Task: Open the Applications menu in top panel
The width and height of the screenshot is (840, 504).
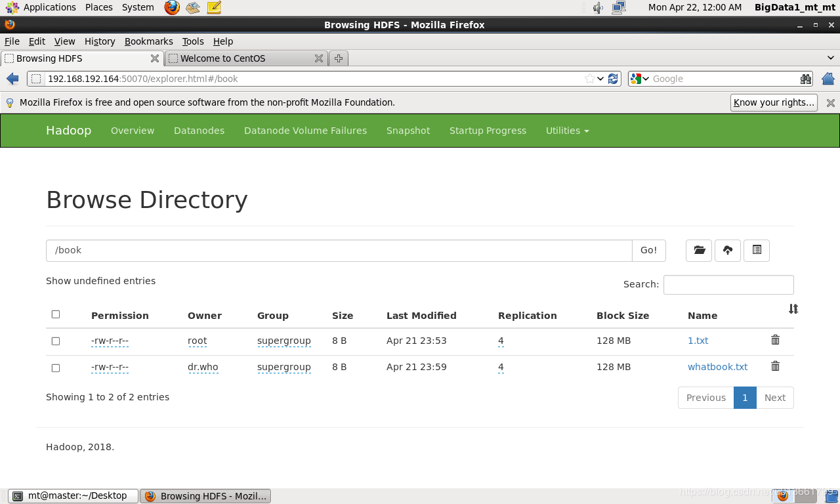Action: (x=41, y=7)
